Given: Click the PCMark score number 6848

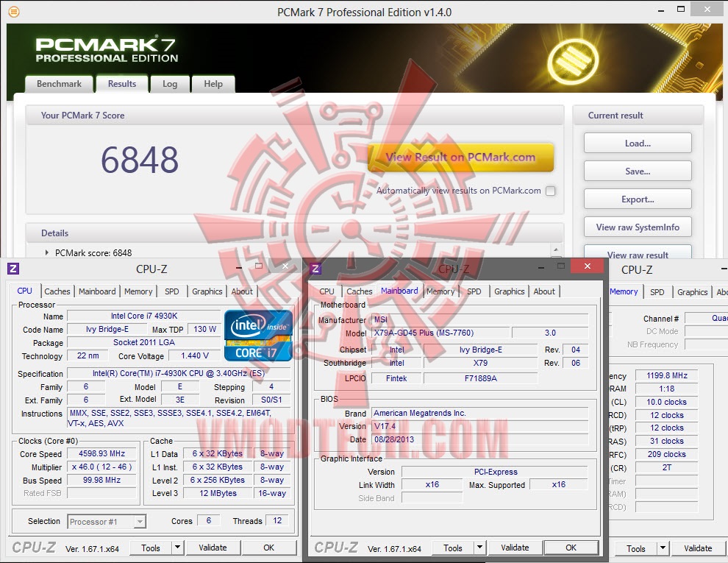Looking at the screenshot, I should click(140, 160).
